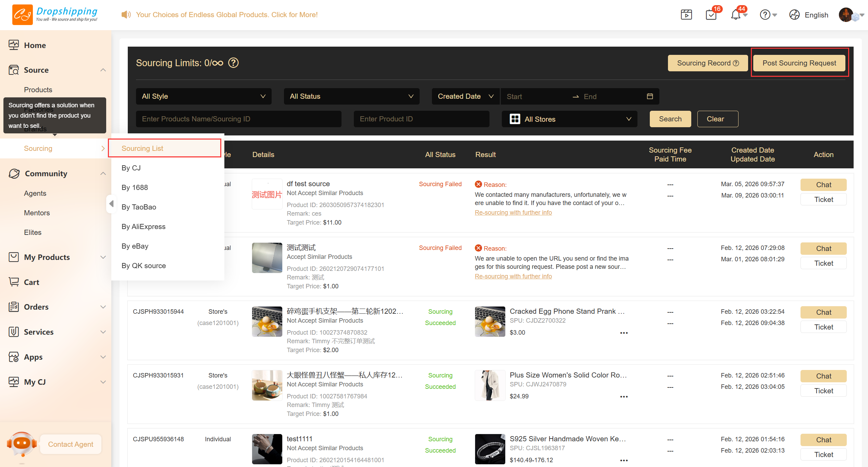Click the Cracked Egg Phone Stand result thumbnail
Image resolution: width=868 pixels, height=467 pixels.
point(490,322)
